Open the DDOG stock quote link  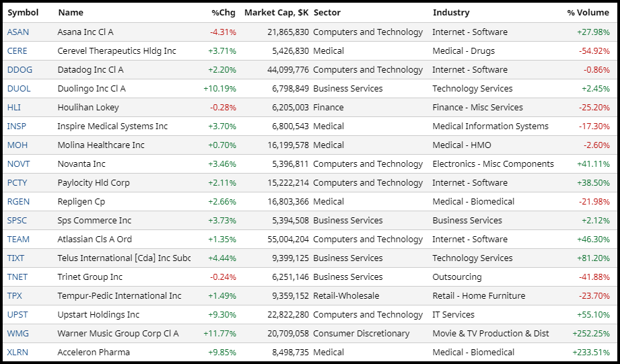click(x=20, y=70)
